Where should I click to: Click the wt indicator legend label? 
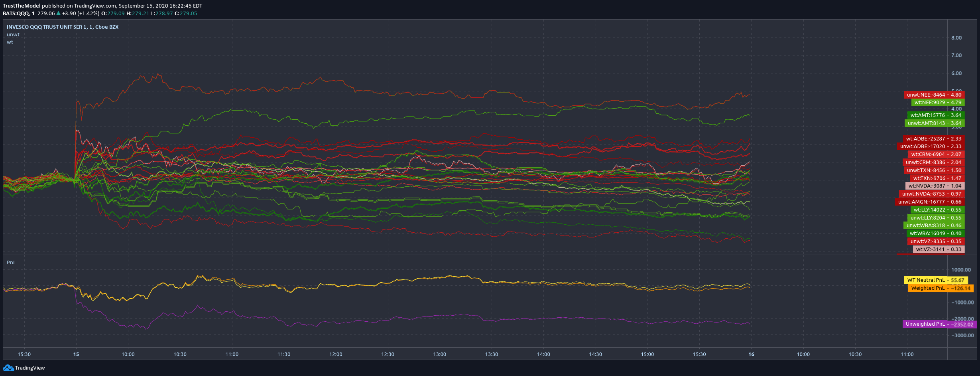tap(10, 42)
